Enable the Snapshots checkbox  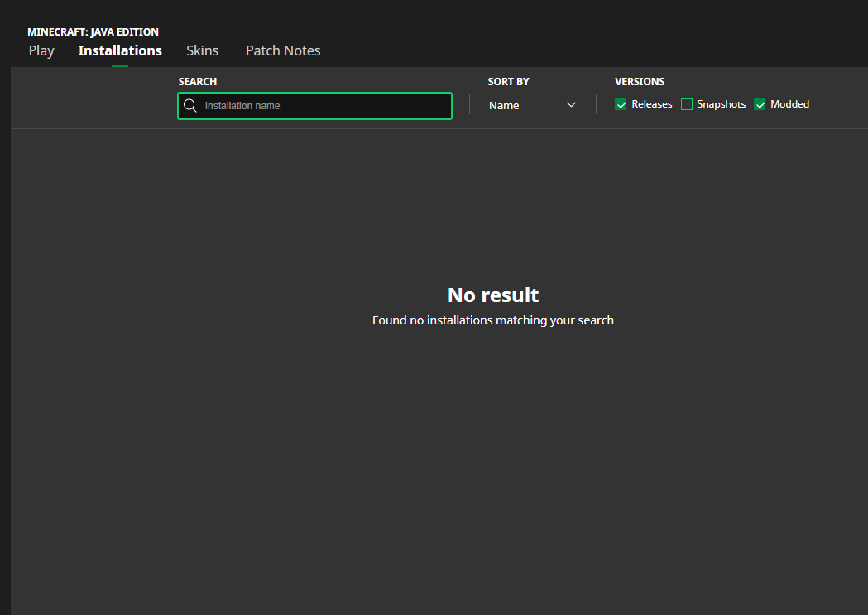point(687,104)
